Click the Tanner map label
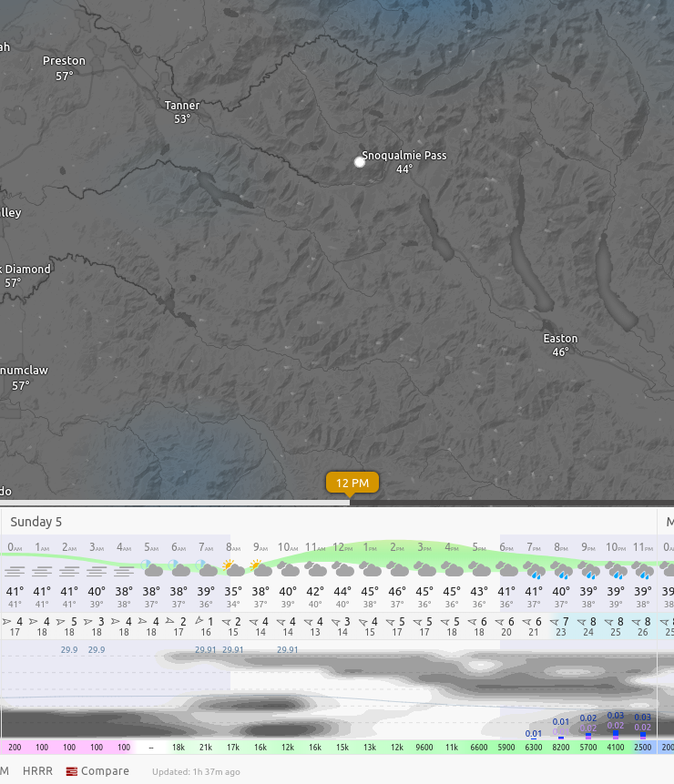This screenshot has height=784, width=674. click(x=182, y=106)
